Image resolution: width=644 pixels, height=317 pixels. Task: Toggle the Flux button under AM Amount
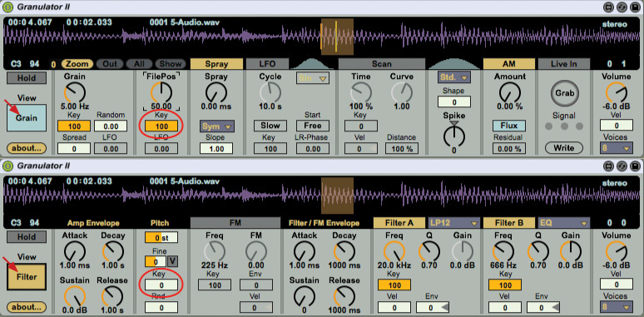pyautogui.click(x=509, y=126)
